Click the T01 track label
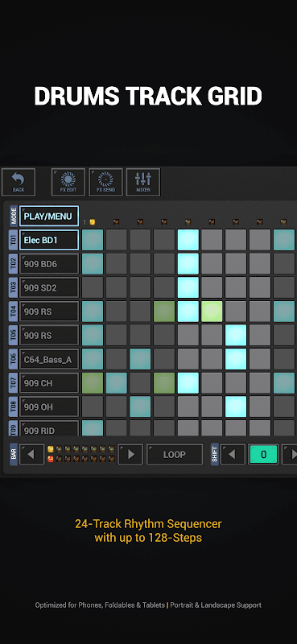 [x=13, y=240]
